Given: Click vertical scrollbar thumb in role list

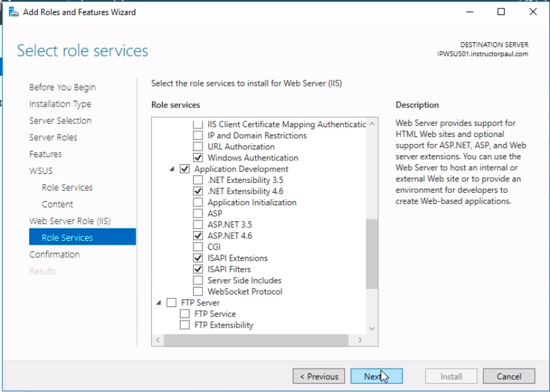Looking at the screenshot, I should pos(372,254).
